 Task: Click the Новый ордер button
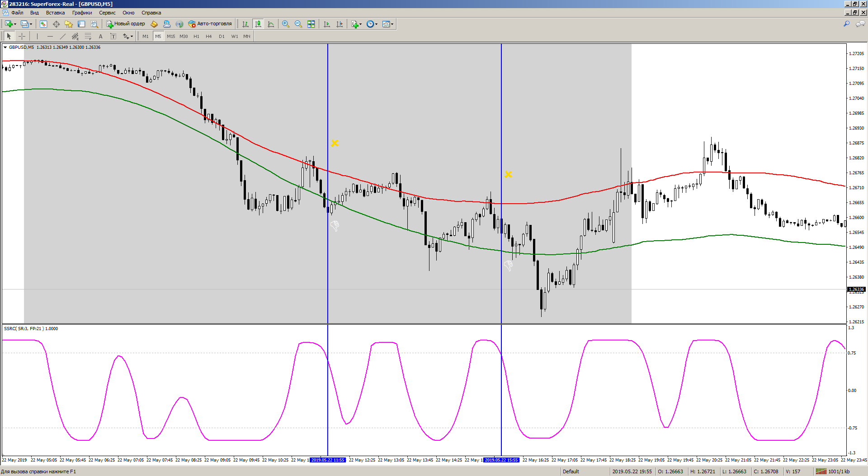tap(126, 24)
